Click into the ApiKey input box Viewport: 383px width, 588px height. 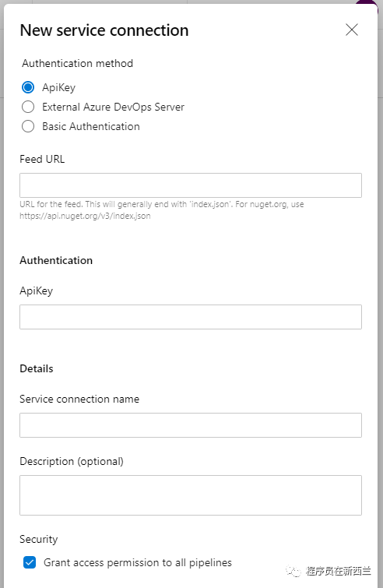191,317
